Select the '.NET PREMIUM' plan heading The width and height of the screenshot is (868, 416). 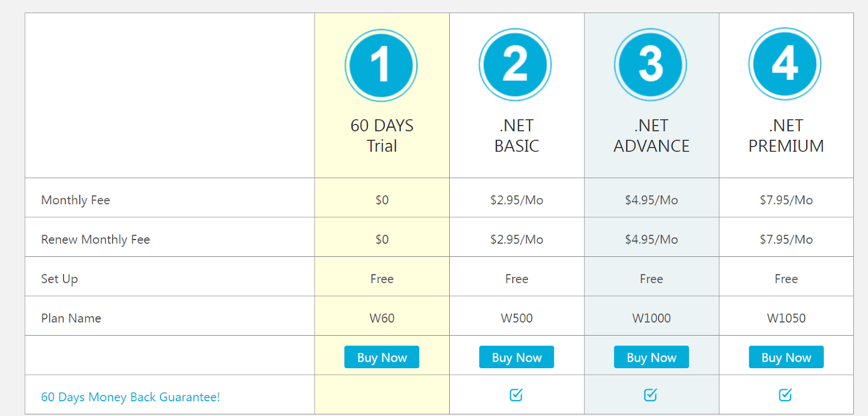(786, 136)
